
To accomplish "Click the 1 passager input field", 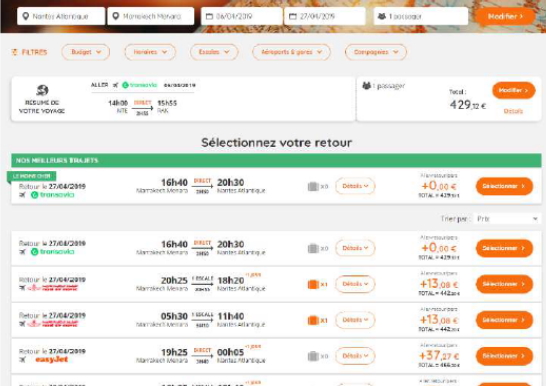I will coord(421,16).
